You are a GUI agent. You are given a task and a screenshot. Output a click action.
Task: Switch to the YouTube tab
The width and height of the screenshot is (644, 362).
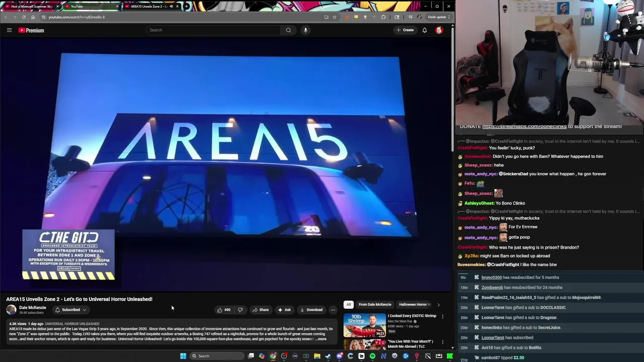tap(92, 7)
